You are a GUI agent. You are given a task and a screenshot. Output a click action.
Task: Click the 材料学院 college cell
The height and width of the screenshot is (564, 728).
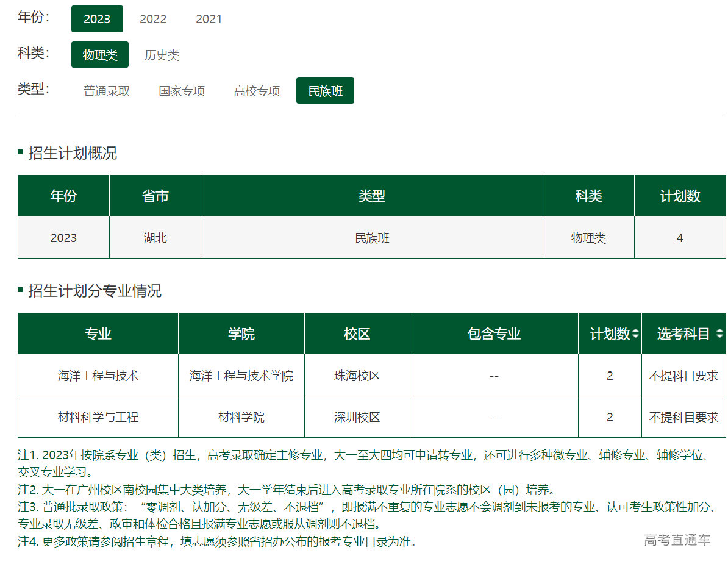pyautogui.click(x=241, y=417)
